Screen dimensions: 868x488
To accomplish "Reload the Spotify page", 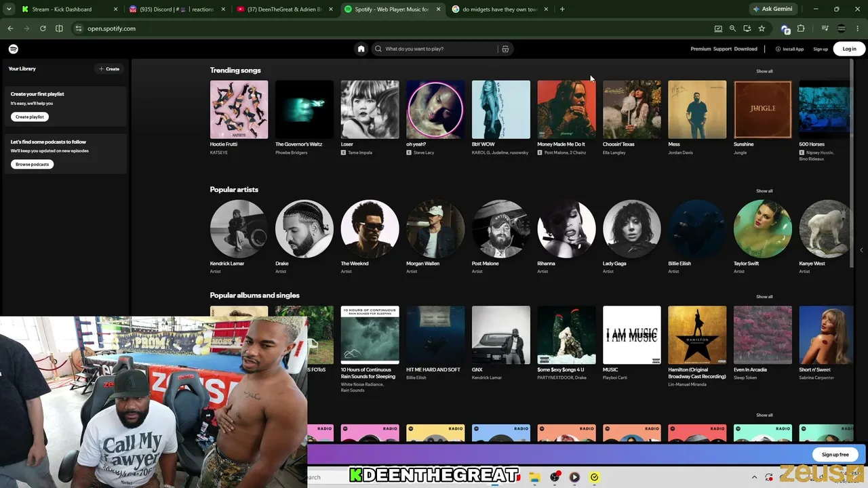I will click(43, 28).
